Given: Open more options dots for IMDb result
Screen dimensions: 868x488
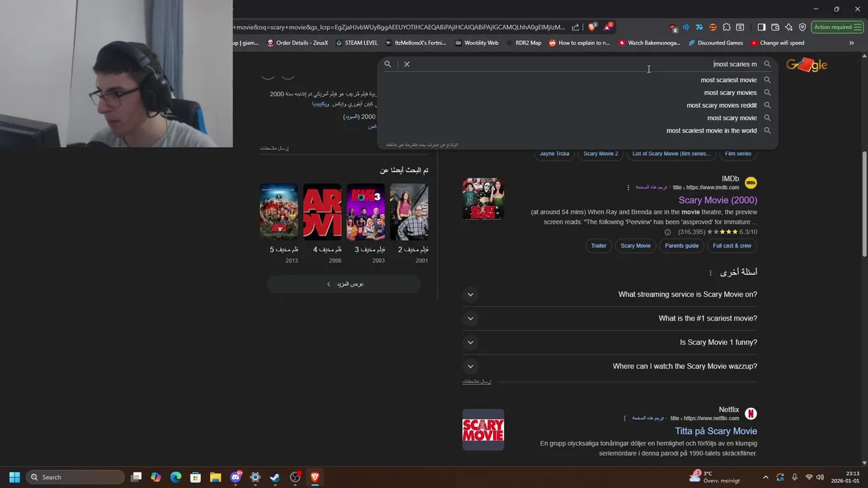Looking at the screenshot, I should click(628, 187).
